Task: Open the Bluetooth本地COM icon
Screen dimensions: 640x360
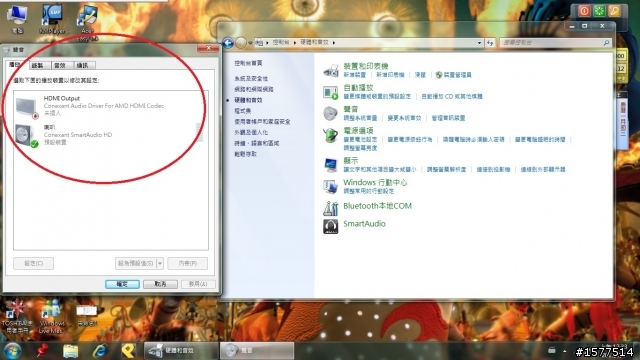Action: click(330, 208)
